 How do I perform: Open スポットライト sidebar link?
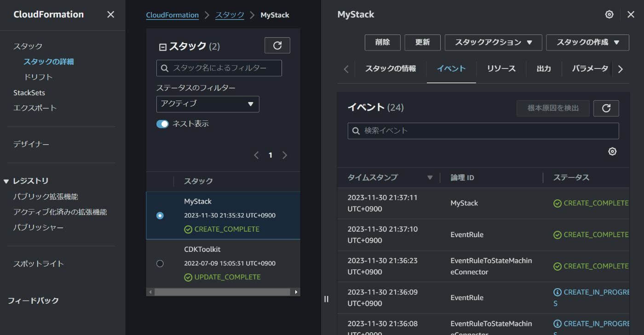pyautogui.click(x=38, y=264)
